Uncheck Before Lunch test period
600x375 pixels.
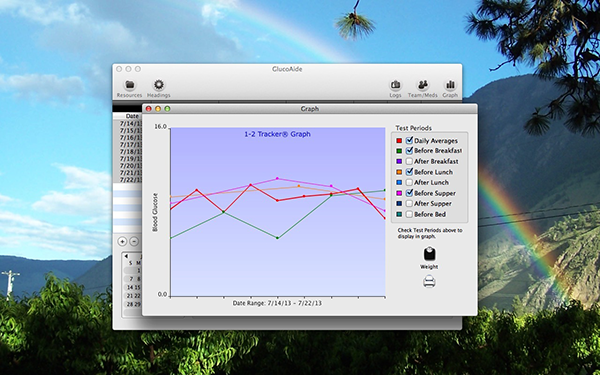[x=409, y=172]
